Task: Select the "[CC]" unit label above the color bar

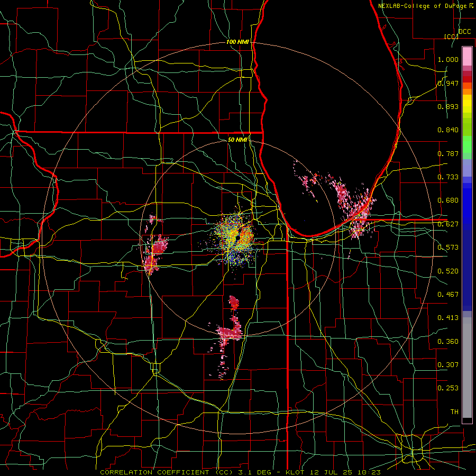Action: tap(451, 36)
